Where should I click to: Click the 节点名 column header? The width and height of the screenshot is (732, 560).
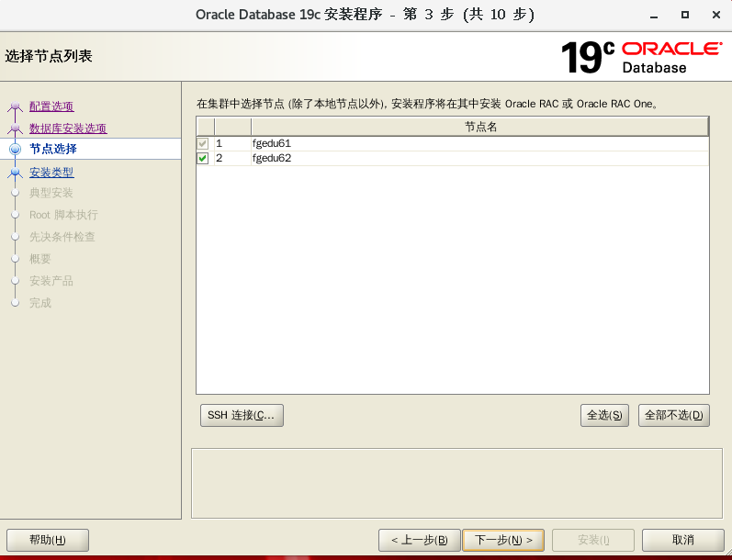tap(480, 127)
